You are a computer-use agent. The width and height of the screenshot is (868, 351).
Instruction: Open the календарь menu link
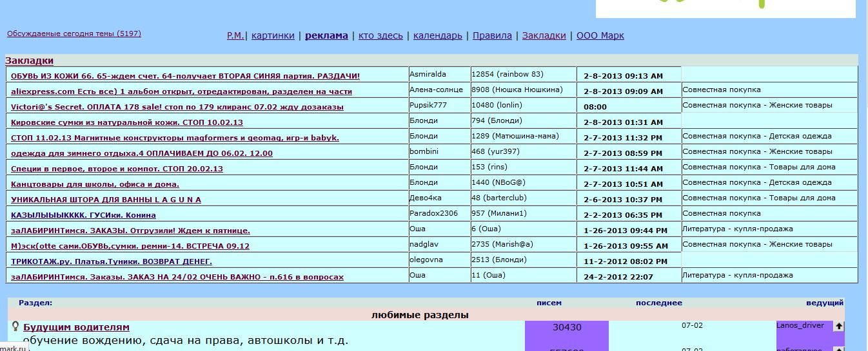[x=437, y=35]
